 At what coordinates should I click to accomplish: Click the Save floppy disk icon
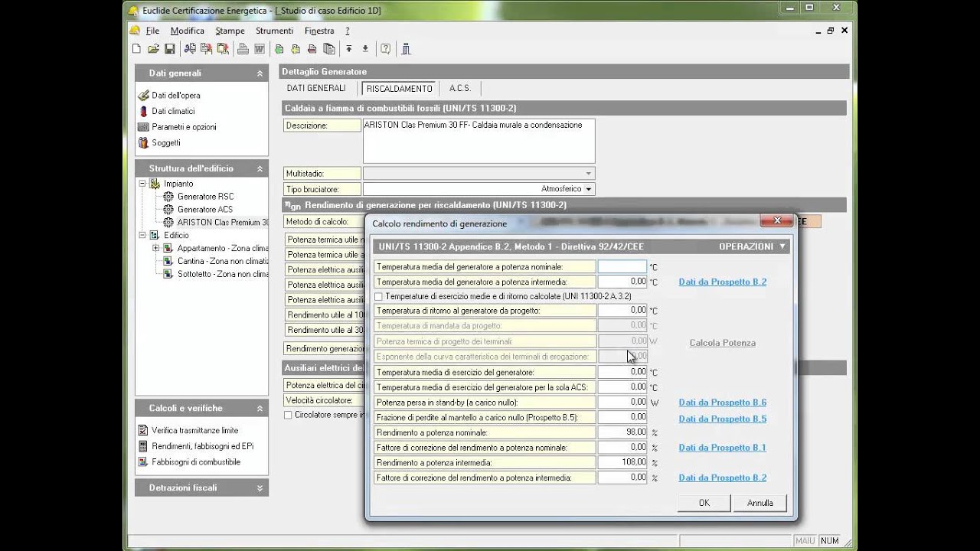tap(170, 49)
